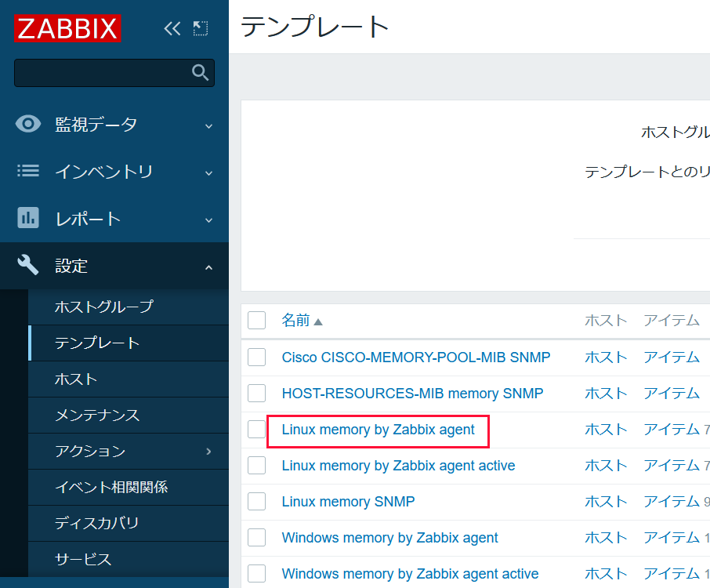The height and width of the screenshot is (588, 710).
Task: Click the bar chart icon for レポート
Action: pyautogui.click(x=28, y=217)
